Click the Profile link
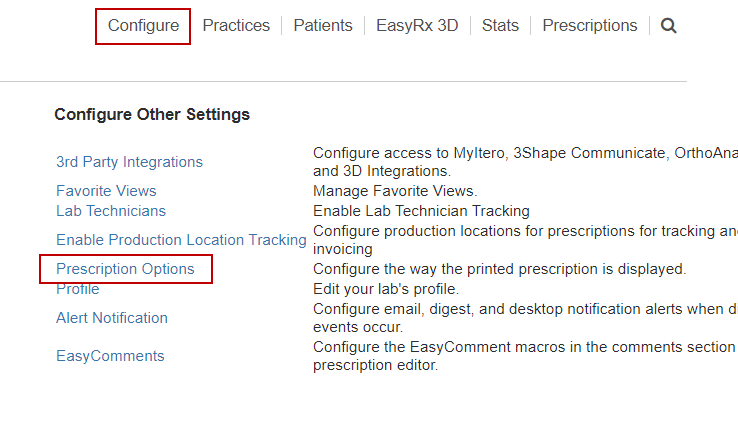The height and width of the screenshot is (430, 738). click(78, 289)
